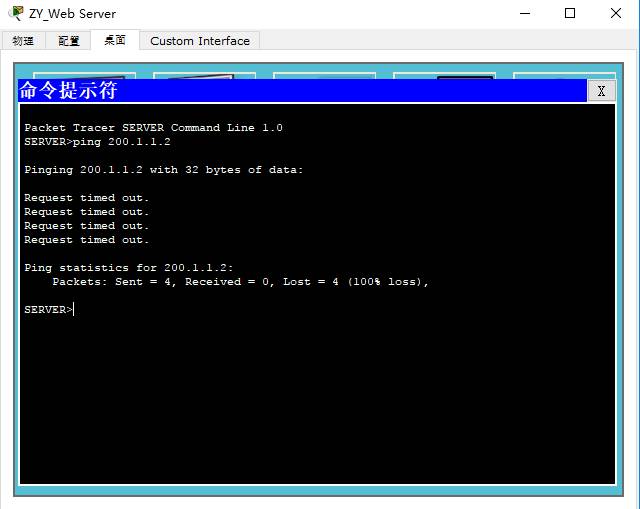Click 'Packet Tracer SERVER Command Line 1.0' header
640x509 pixels.
[x=153, y=128]
